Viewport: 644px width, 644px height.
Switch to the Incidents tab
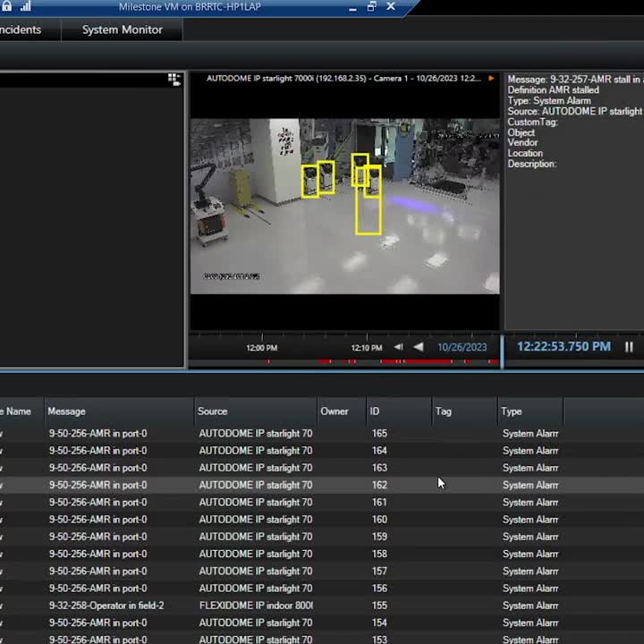pyautogui.click(x=20, y=30)
